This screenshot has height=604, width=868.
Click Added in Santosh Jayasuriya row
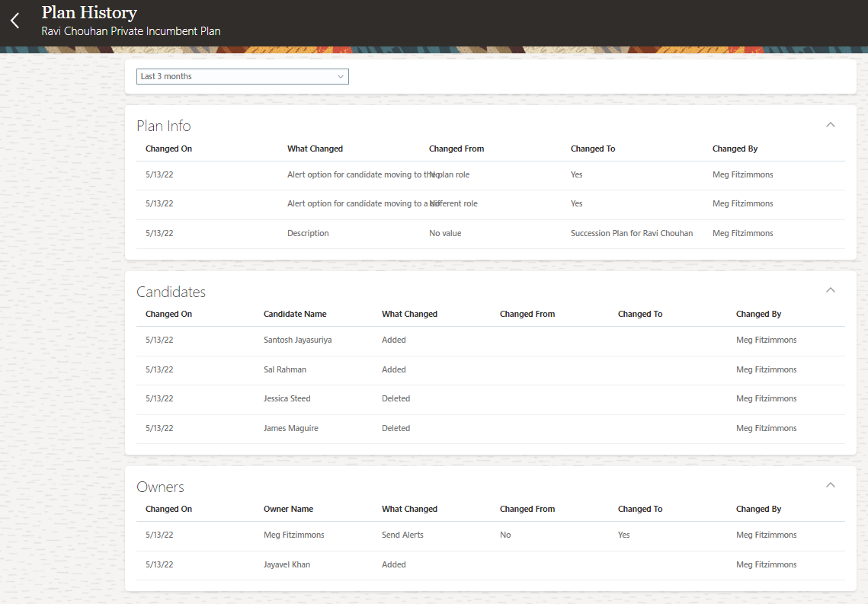[393, 340]
